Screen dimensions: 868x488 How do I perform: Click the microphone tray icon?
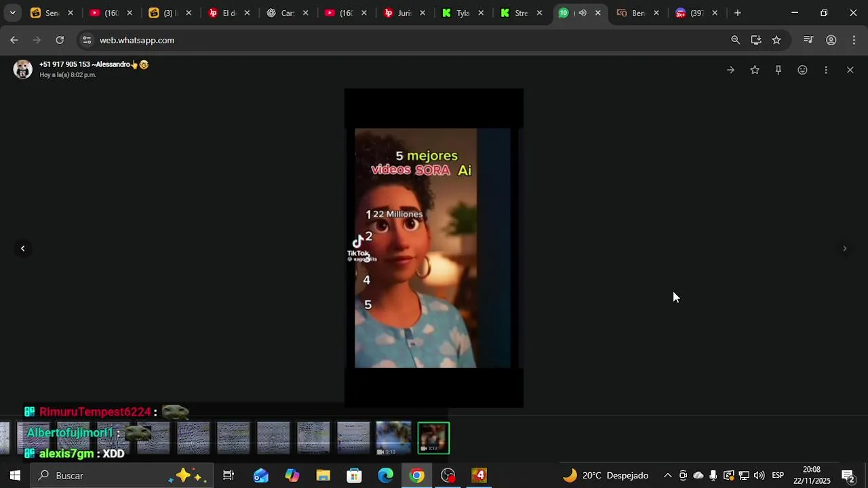[713, 476]
